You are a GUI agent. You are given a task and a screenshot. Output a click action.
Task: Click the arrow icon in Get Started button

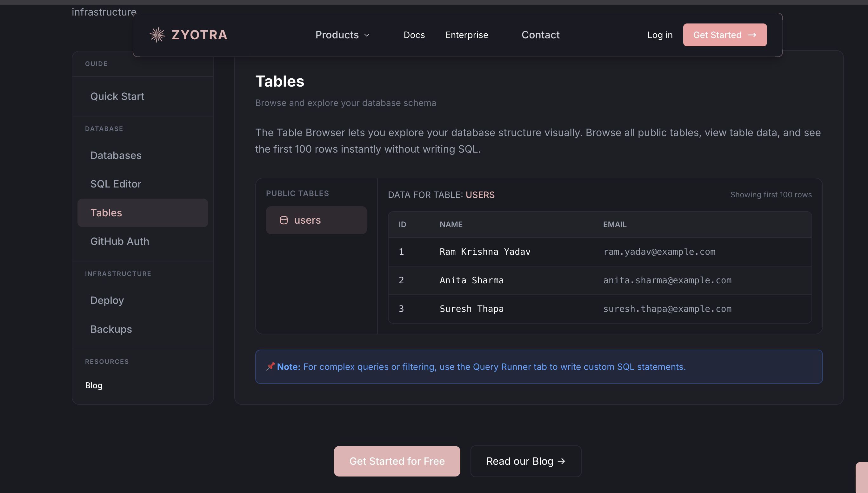pos(752,35)
